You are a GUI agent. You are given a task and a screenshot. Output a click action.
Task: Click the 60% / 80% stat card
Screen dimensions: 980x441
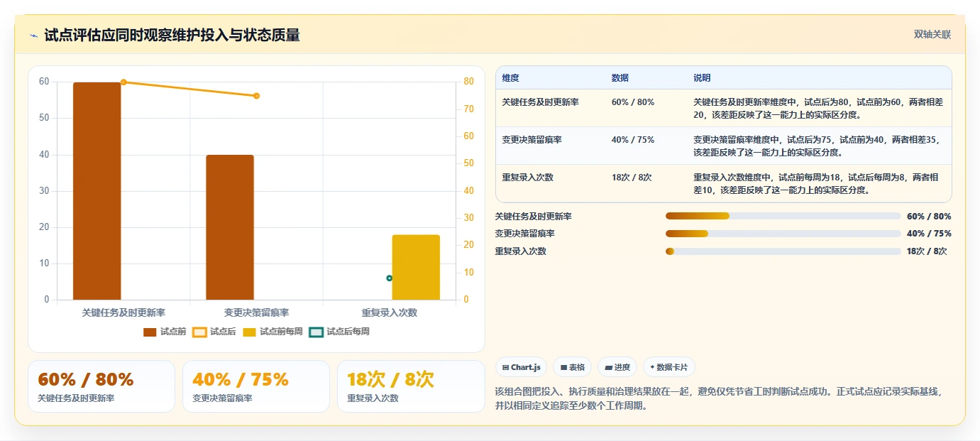click(101, 386)
